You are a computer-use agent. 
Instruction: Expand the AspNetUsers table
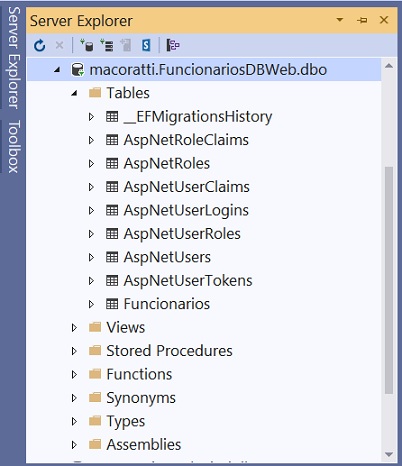(91, 257)
